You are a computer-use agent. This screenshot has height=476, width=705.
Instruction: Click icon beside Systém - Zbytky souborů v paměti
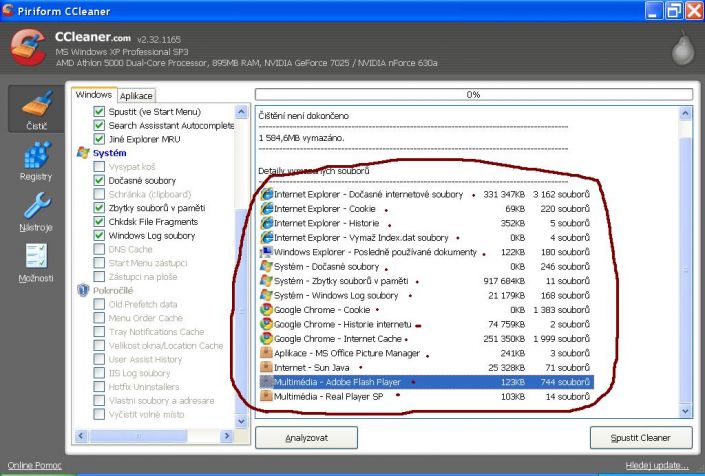pyautogui.click(x=267, y=280)
